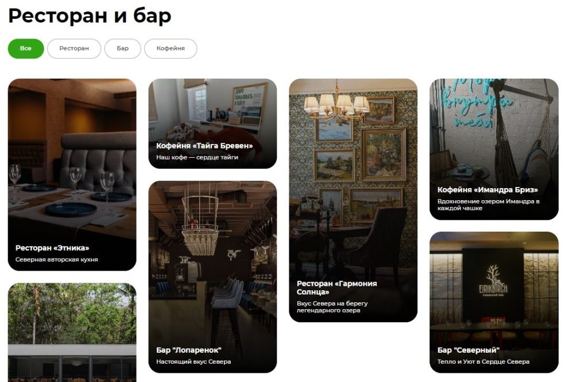
Task: Click the "Ресторан «Гармония Солнца»" title text
Action: click(336, 287)
